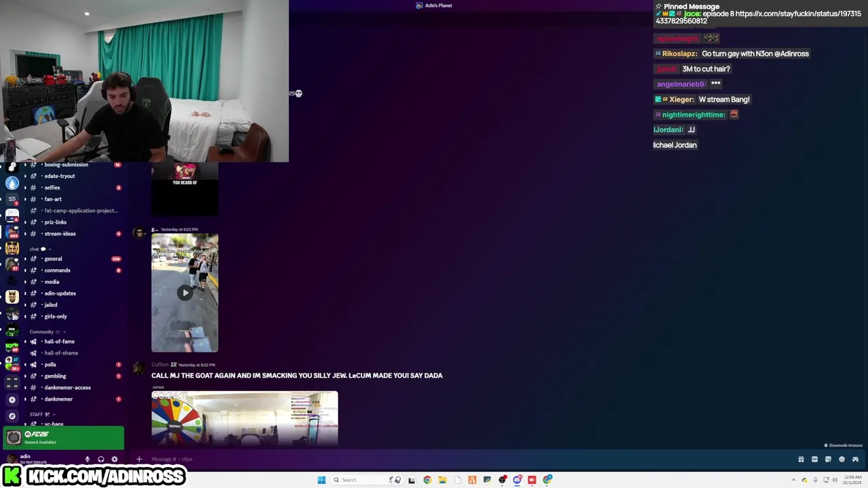The image size is (868, 488).
Task: Toggle Discord headphone deafen
Action: coord(100,460)
